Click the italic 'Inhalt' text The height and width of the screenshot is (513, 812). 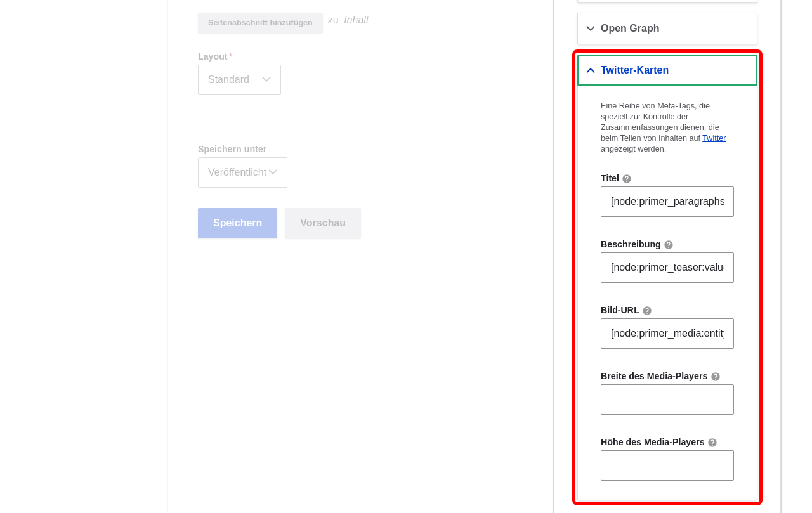[x=356, y=20]
